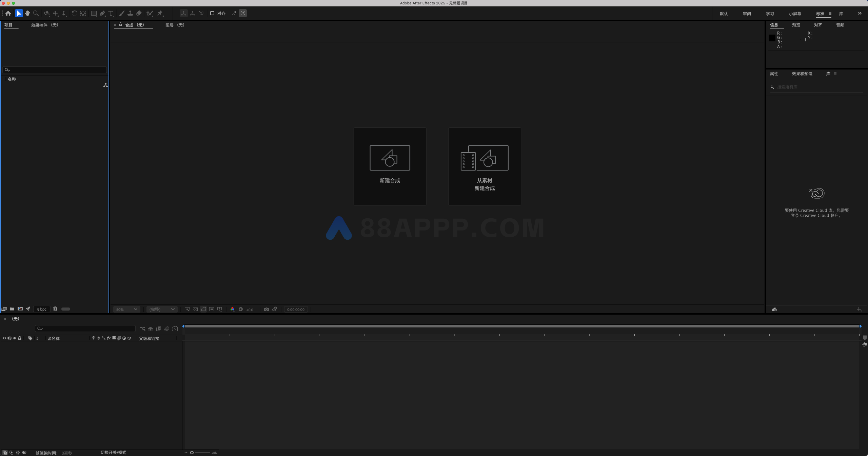
Task: Toggle transparency grid in viewer
Action: coord(195,310)
